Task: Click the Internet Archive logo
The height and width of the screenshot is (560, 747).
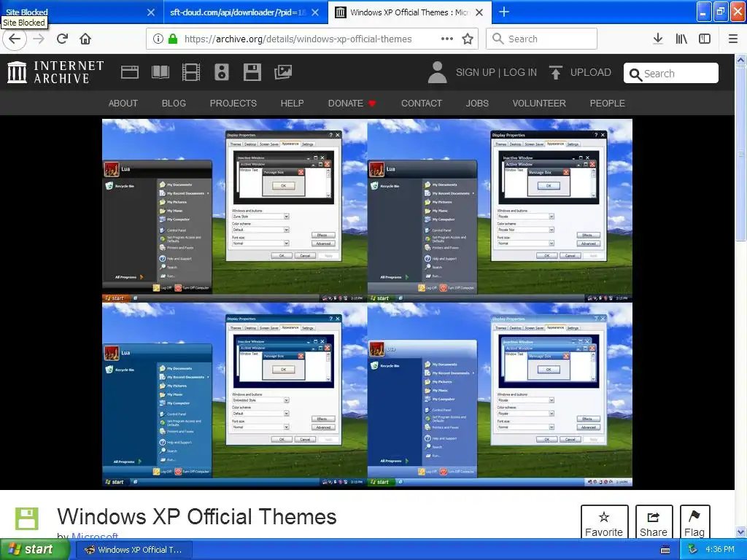Action: (55, 72)
